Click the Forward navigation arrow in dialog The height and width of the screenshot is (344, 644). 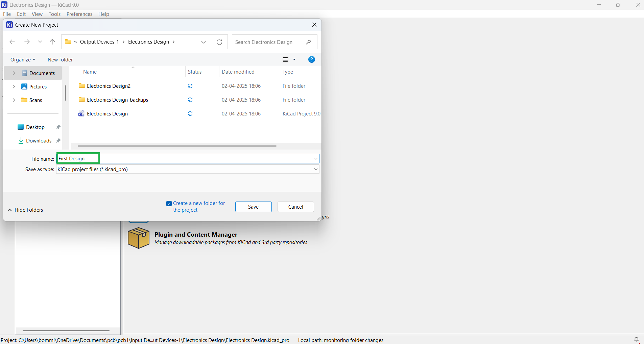click(27, 42)
